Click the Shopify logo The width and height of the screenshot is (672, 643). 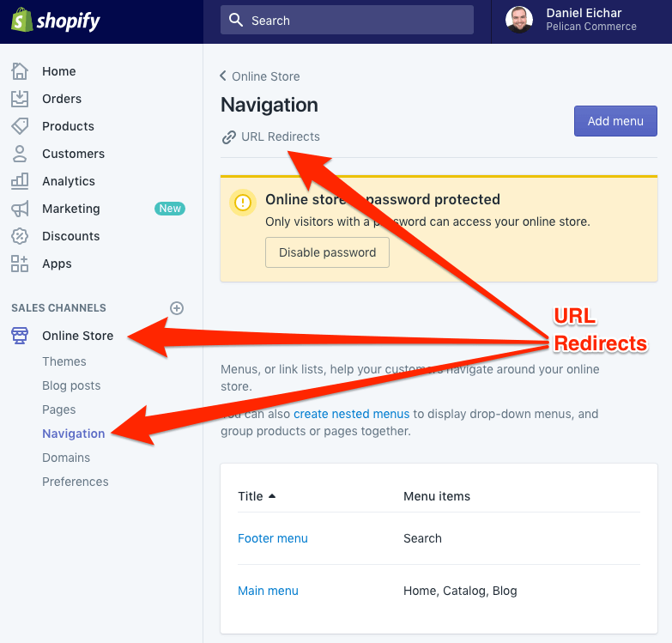(56, 21)
